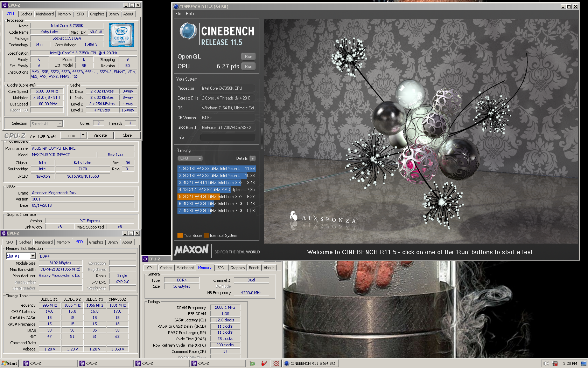Click the Cinebench sphere logo

pyautogui.click(x=188, y=31)
